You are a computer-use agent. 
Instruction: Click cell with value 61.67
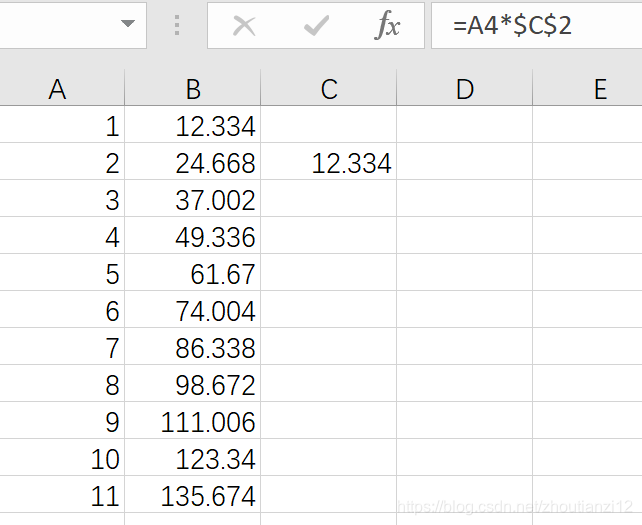pos(193,272)
